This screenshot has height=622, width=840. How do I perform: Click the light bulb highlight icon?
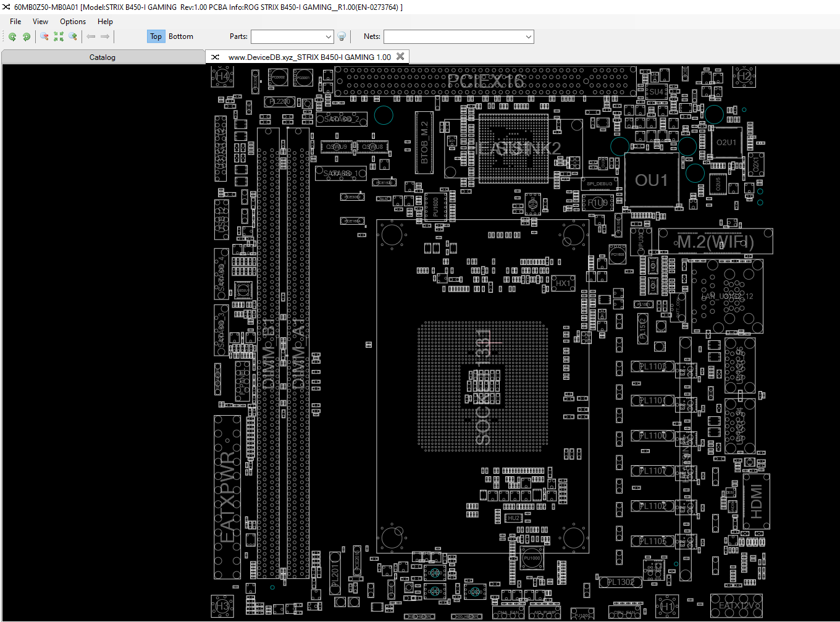click(342, 36)
